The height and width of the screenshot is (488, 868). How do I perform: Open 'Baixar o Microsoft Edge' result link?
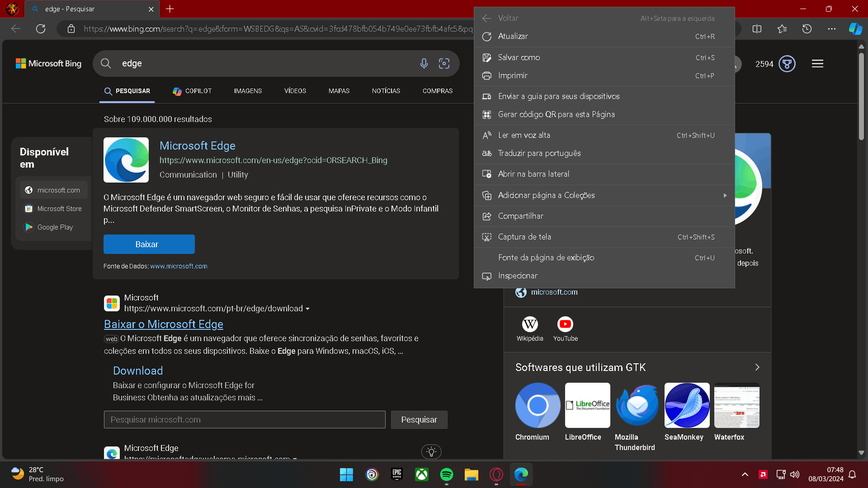(x=164, y=324)
